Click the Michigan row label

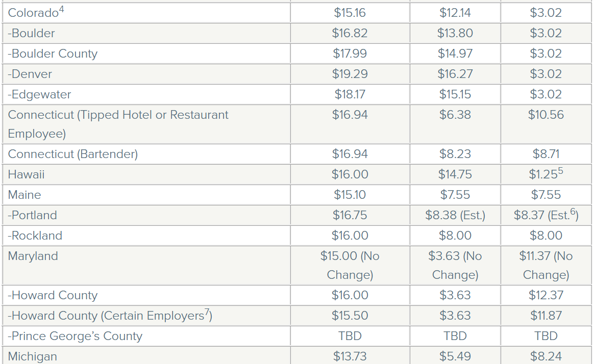tap(33, 356)
